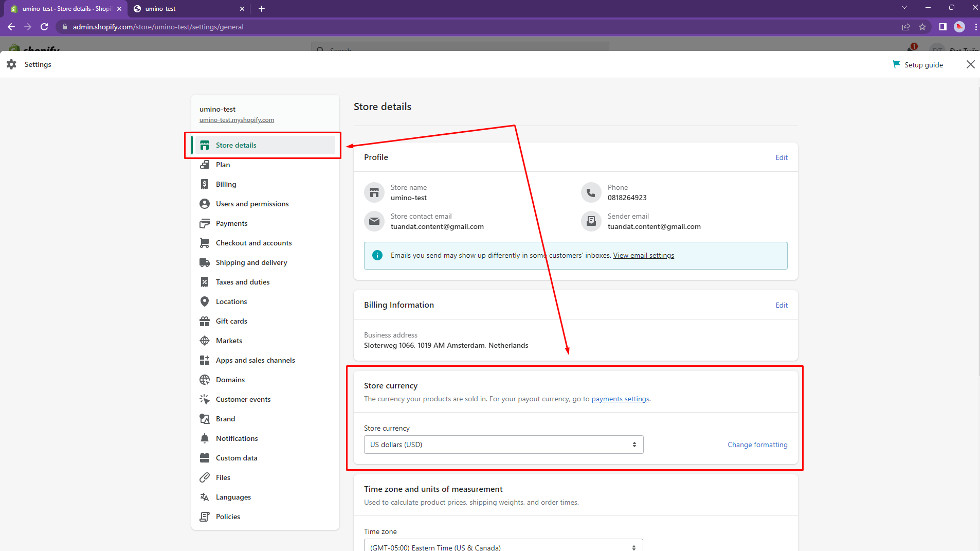The image size is (980, 551).
Task: Edit the Profile section
Action: (781, 157)
